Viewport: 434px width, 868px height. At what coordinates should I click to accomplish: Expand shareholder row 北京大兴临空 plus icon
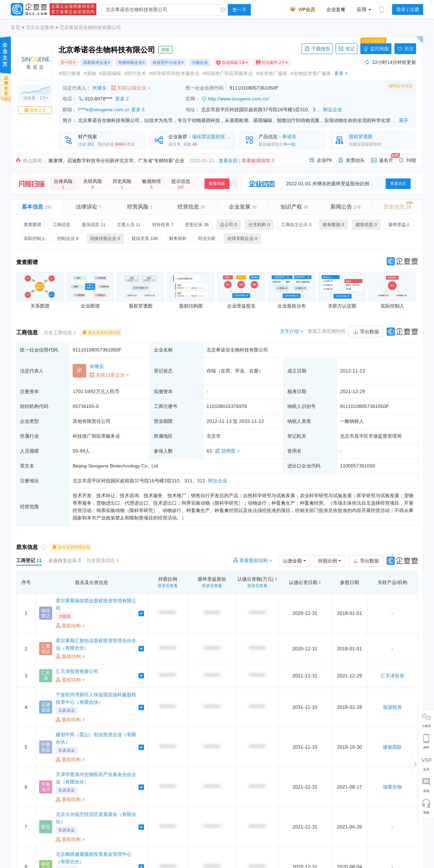point(141,827)
